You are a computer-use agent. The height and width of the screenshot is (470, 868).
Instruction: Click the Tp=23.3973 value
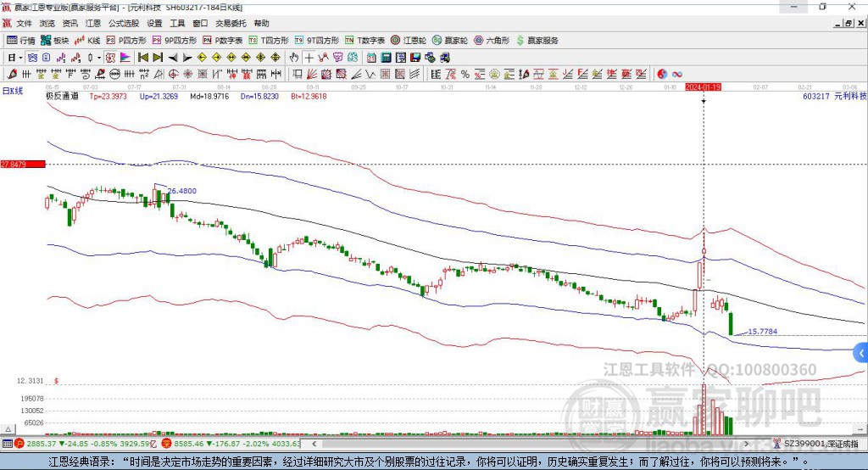point(108,97)
